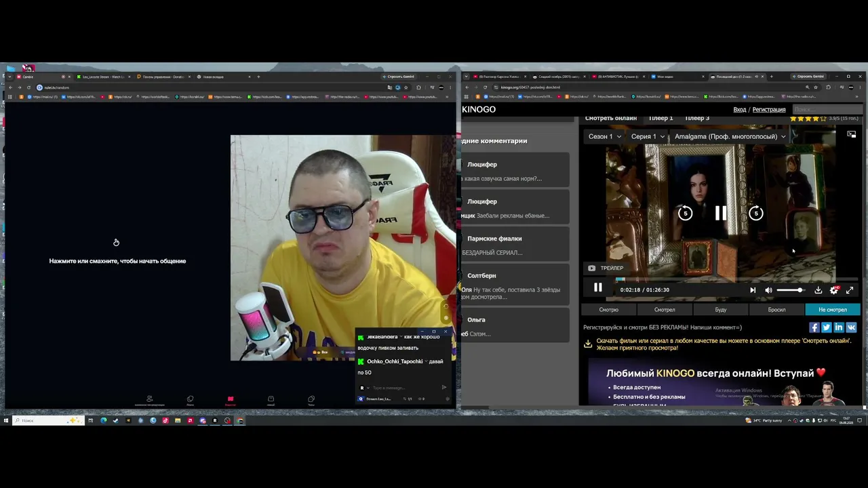Bookmark the Kinogo page with the star

(817, 87)
